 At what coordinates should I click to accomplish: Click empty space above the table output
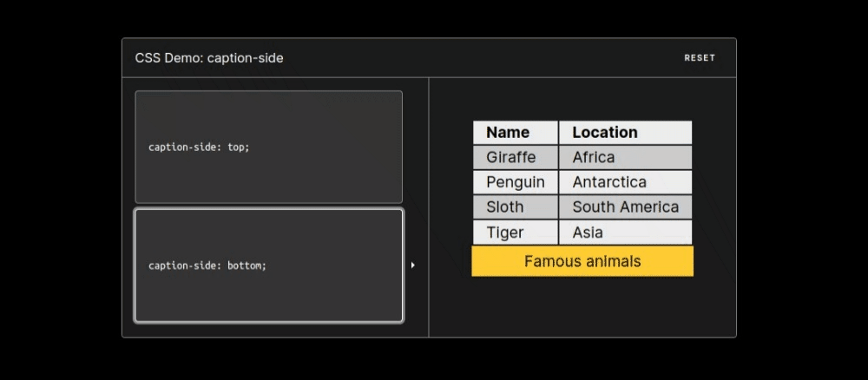[x=582, y=99]
